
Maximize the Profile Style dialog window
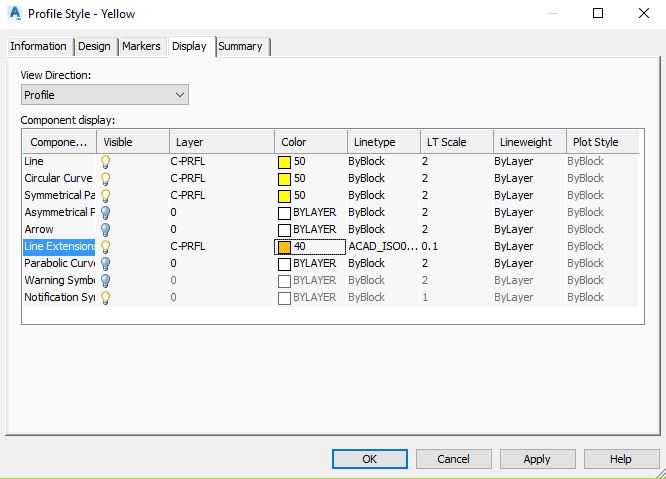(x=598, y=13)
